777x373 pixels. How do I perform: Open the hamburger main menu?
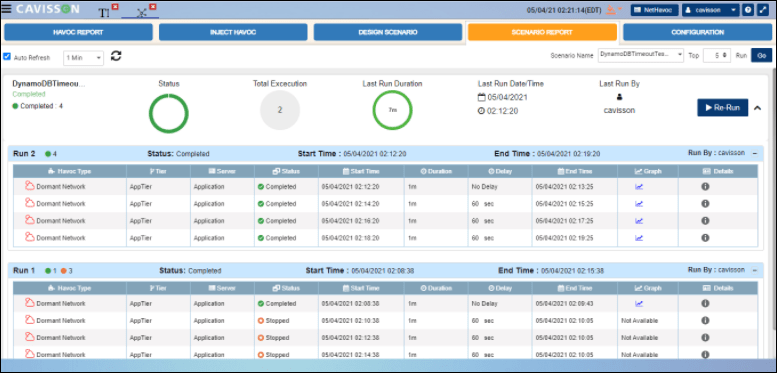tap(7, 9)
